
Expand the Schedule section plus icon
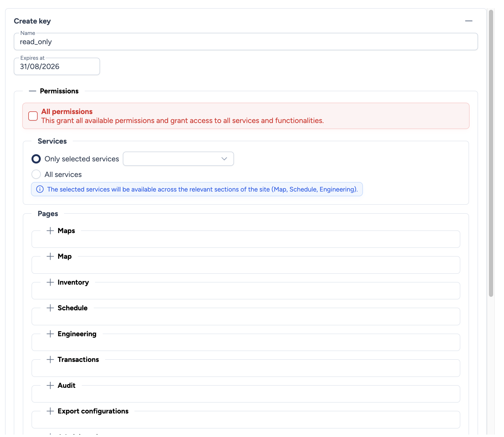pos(50,308)
